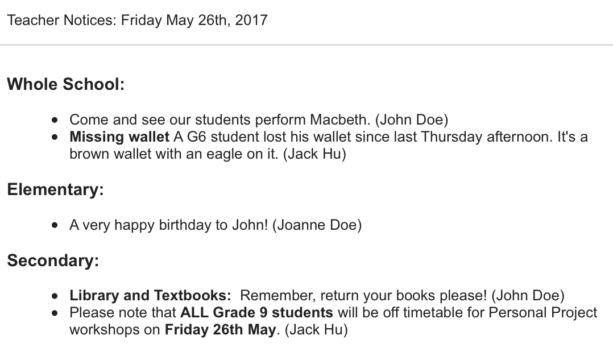This screenshot has width=613, height=364.
Task: Click the John Doe name after Macbeth notice
Action: click(412, 119)
